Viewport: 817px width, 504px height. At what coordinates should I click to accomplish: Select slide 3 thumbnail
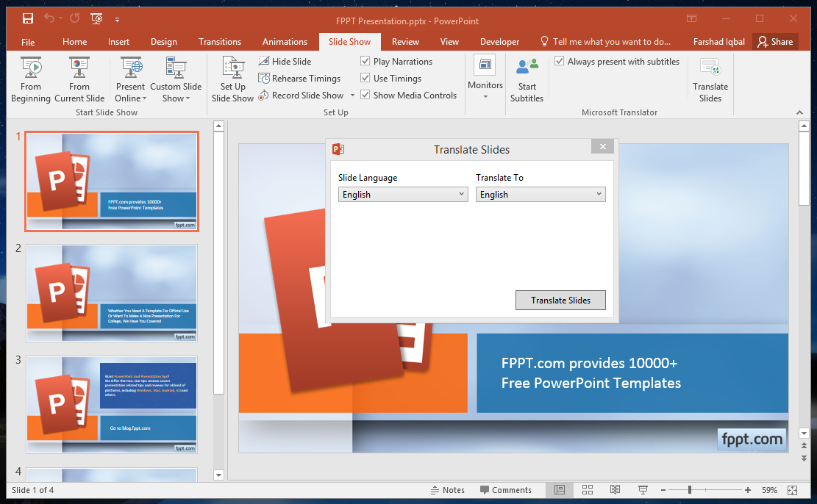tap(112, 405)
